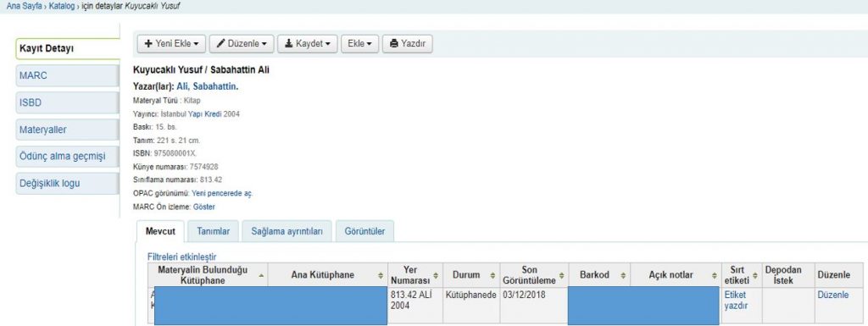Select the Mevcut tab
This screenshot has height=326, width=868.
pos(160,231)
